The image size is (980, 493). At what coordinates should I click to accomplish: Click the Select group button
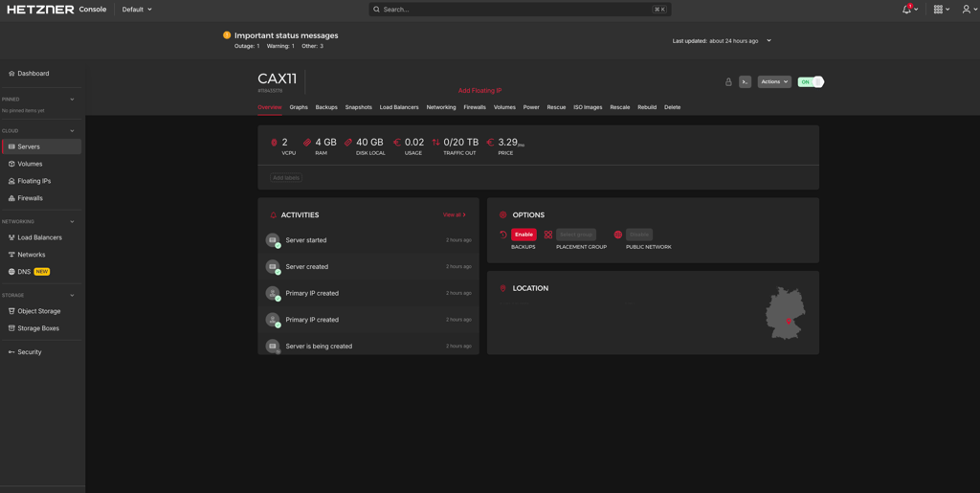coord(576,235)
